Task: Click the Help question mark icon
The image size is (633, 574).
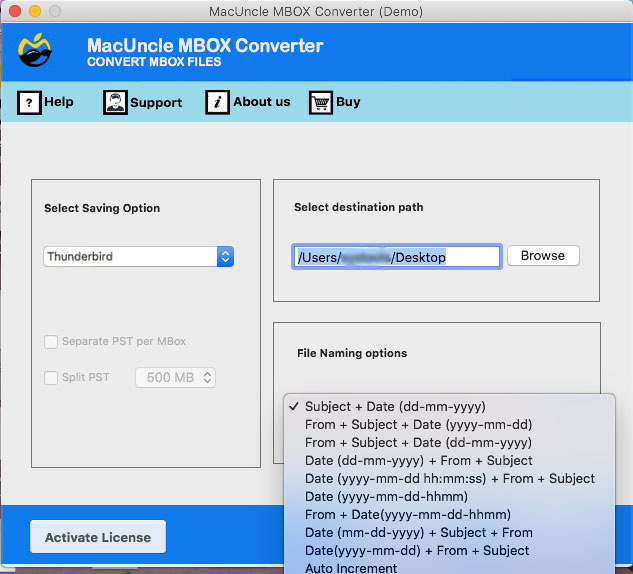Action: (x=29, y=103)
